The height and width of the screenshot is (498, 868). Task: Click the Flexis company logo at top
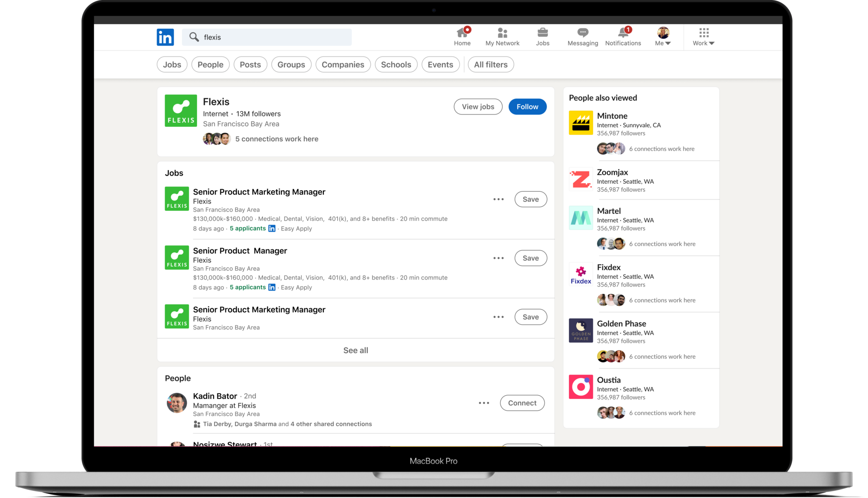pos(181,111)
